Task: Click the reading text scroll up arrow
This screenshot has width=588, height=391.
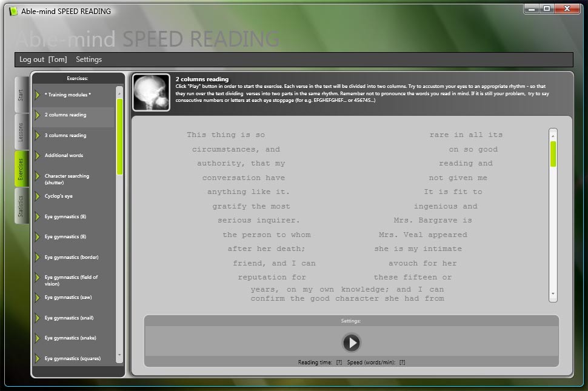Action: [553, 136]
